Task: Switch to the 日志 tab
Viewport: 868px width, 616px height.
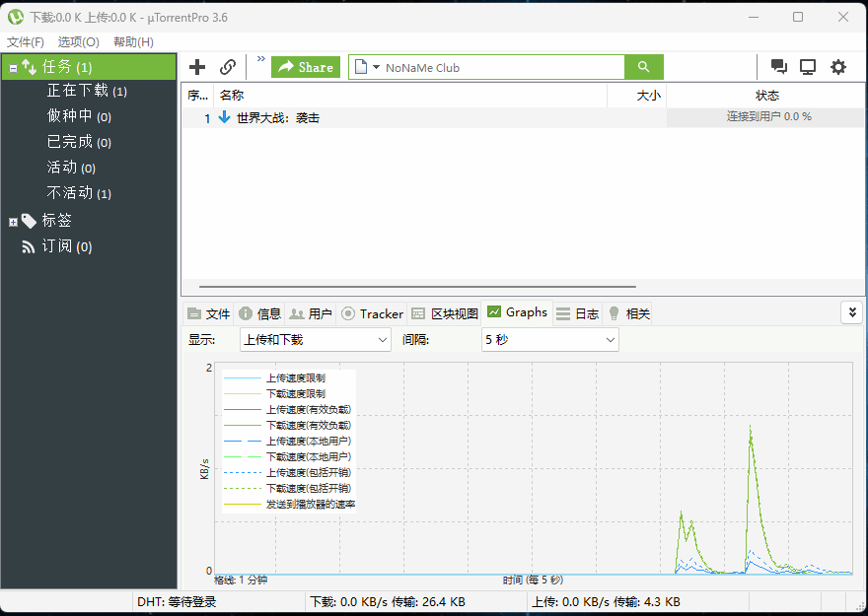Action: pyautogui.click(x=577, y=313)
